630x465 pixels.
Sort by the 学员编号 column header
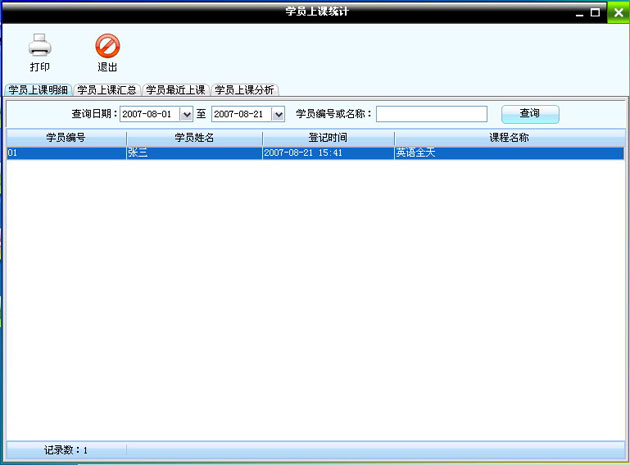click(66, 137)
